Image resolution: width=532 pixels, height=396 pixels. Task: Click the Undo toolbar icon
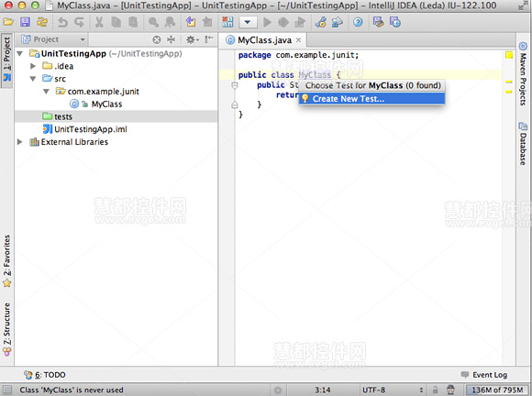tap(62, 22)
